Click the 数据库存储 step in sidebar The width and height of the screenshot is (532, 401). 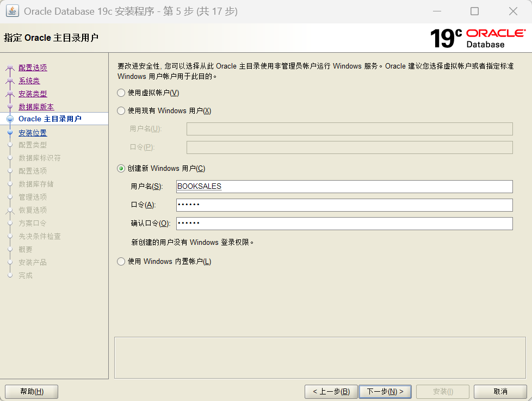click(x=36, y=184)
